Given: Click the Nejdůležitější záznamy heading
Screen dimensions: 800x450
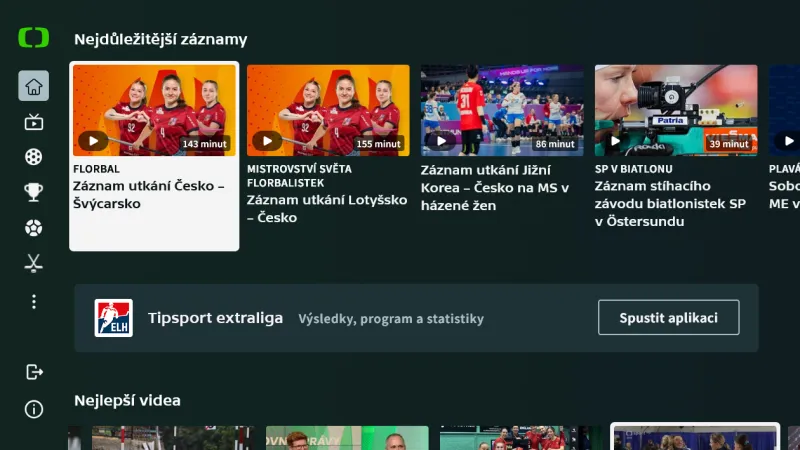Looking at the screenshot, I should (160, 39).
